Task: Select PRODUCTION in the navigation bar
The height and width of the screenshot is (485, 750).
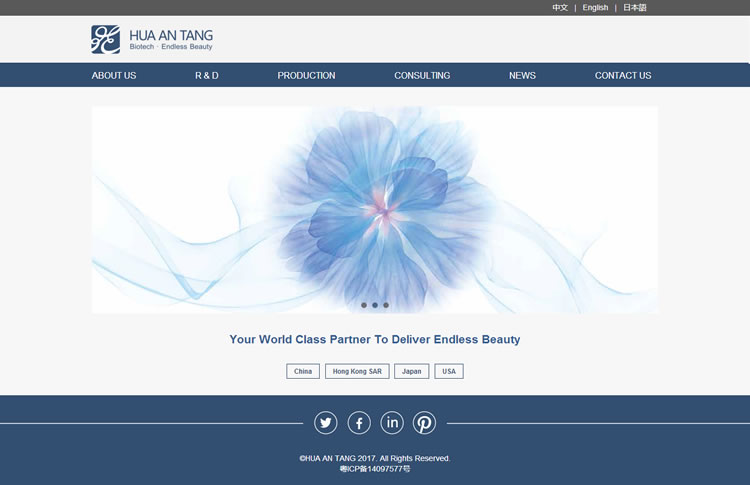Action: [306, 76]
